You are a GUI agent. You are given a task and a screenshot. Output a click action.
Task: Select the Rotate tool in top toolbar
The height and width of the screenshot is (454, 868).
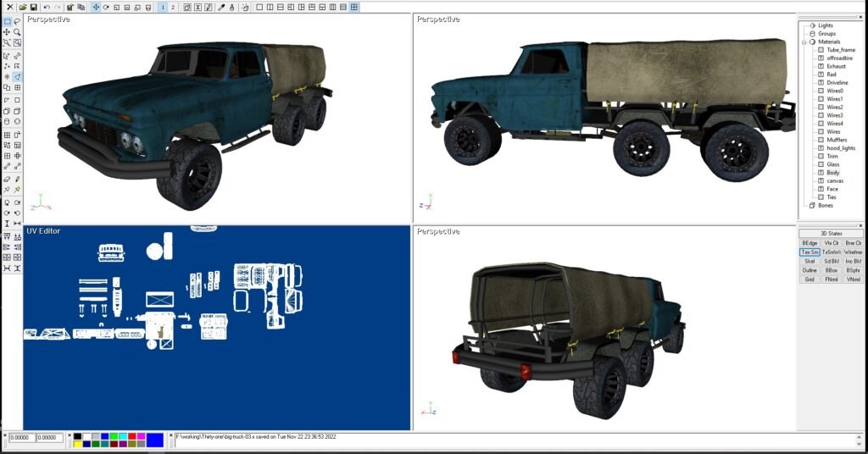click(106, 7)
